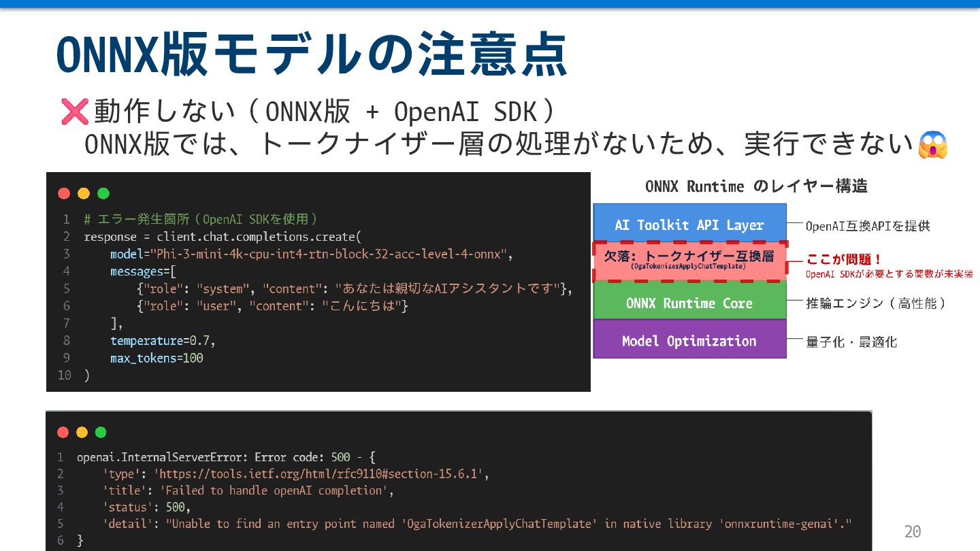Click the slide title ONNX版モデルの注意点

tap(312, 53)
